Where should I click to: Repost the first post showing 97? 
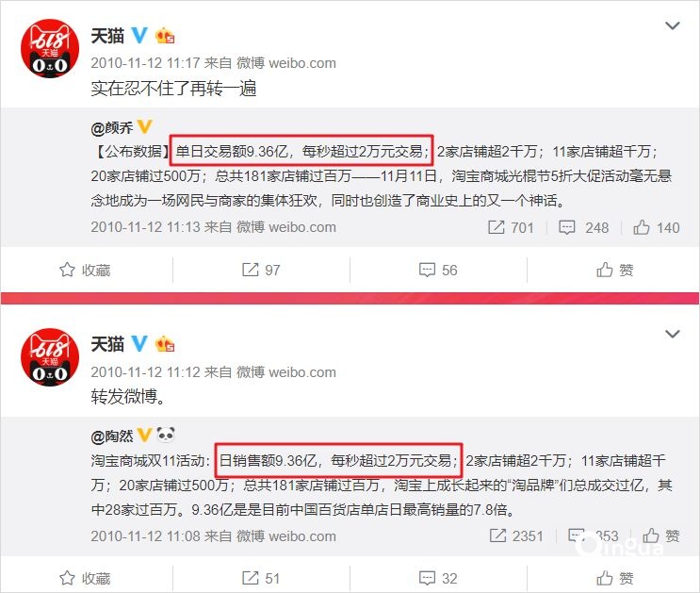(261, 270)
